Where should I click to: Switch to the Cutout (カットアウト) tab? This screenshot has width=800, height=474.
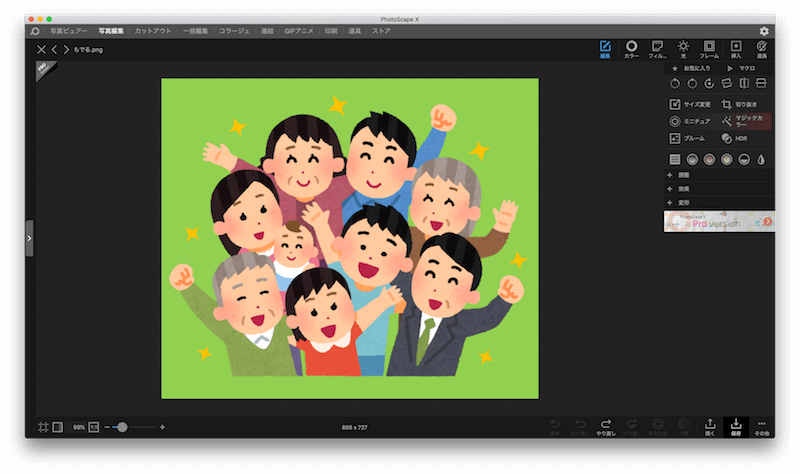click(x=151, y=32)
